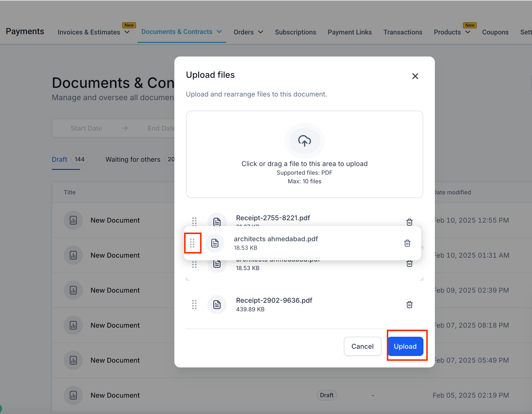
Task: Delete Receipt-2755-8221.pdf with trash icon
Action: pyautogui.click(x=409, y=222)
